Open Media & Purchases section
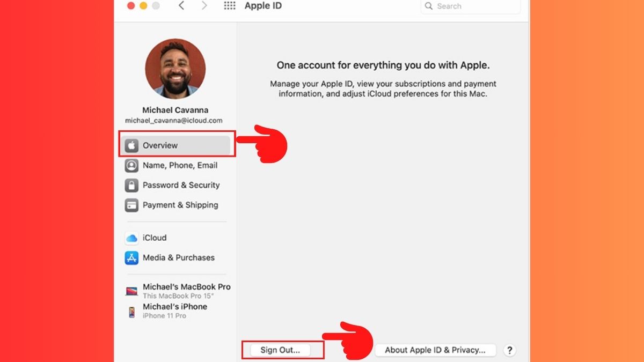Image resolution: width=644 pixels, height=362 pixels. click(175, 257)
